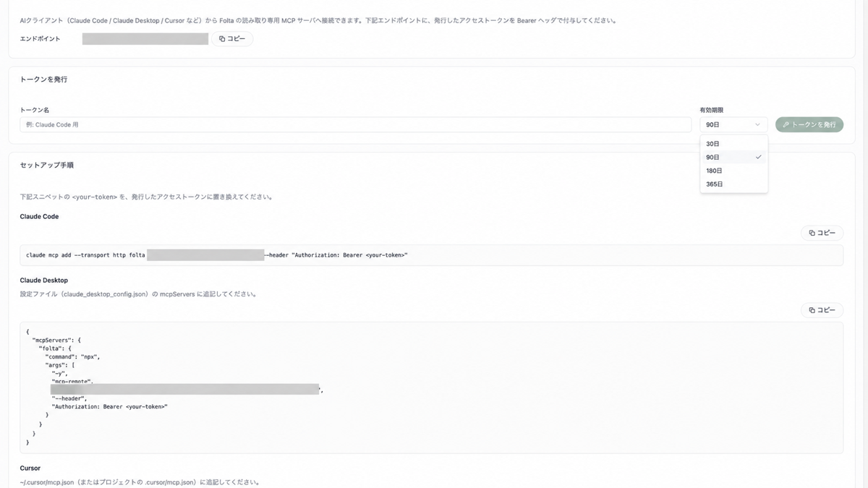Screen dimensions: 868x488
Task: Copy the Claude Code command snippet
Action: 822,233
